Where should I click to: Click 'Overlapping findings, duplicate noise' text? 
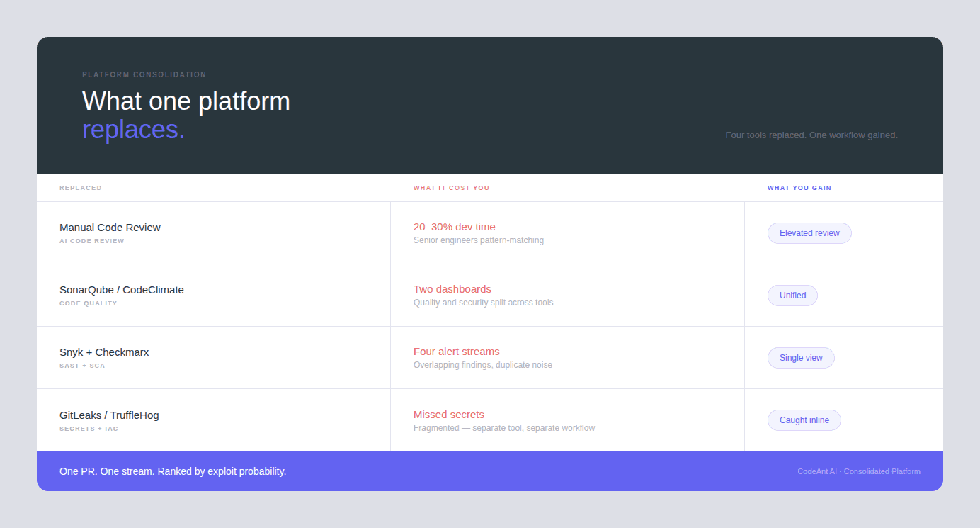click(x=483, y=365)
